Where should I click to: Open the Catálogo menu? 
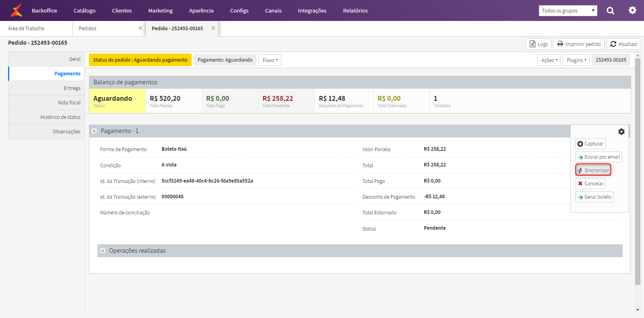[85, 10]
